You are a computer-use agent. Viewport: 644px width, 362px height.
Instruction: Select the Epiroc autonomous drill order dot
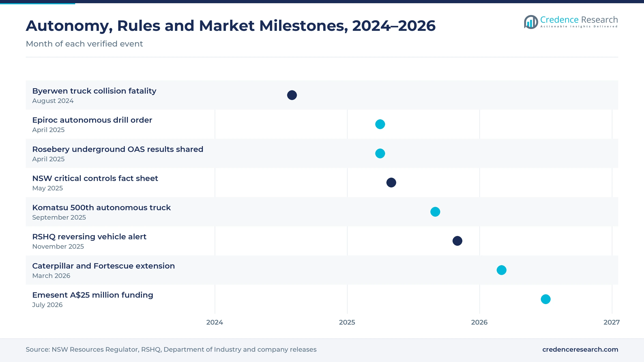(380, 124)
